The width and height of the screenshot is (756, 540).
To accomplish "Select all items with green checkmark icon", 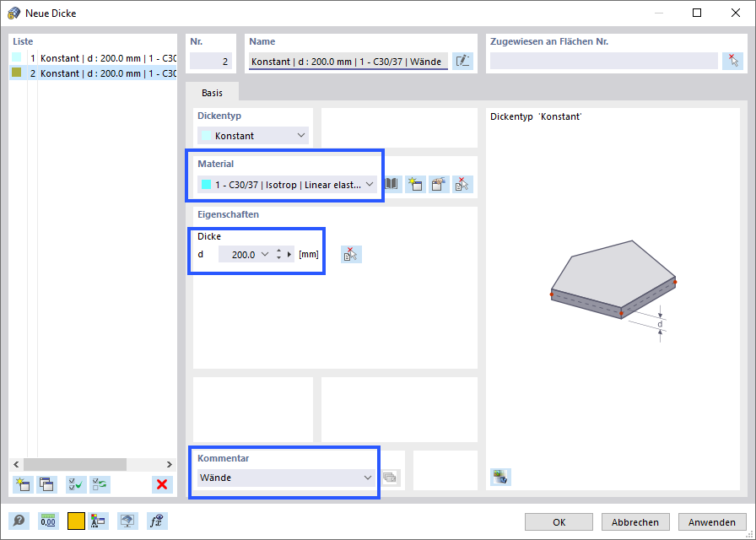I will (x=76, y=484).
